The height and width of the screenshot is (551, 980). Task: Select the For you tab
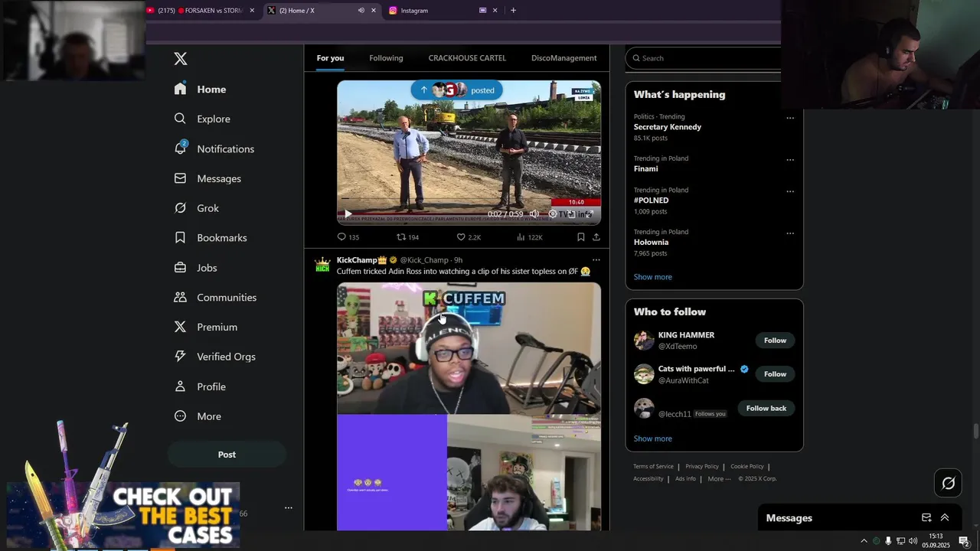click(330, 58)
